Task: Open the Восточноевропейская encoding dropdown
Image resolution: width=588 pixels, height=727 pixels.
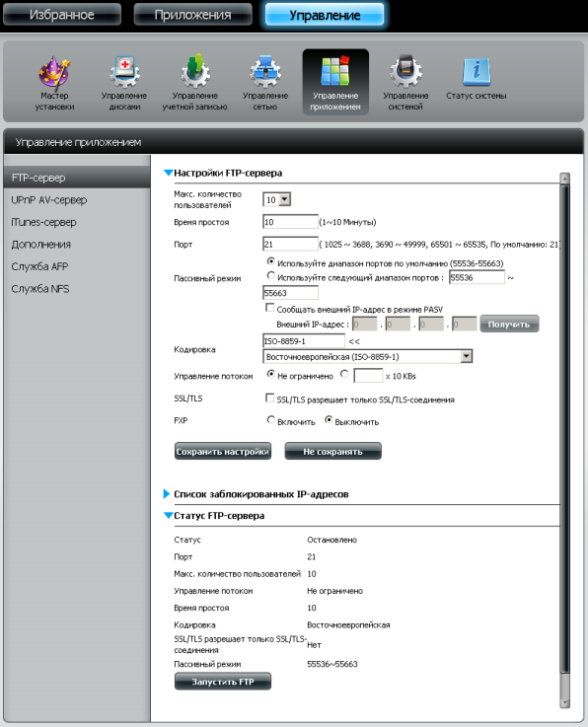Action: tap(367, 356)
